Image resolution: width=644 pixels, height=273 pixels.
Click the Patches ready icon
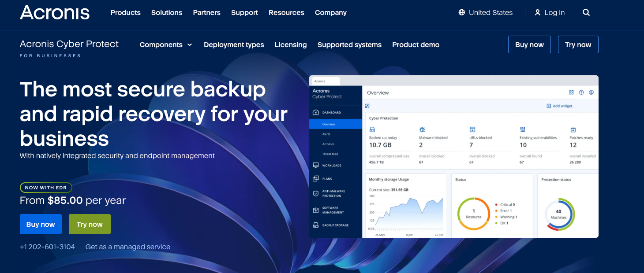573,130
